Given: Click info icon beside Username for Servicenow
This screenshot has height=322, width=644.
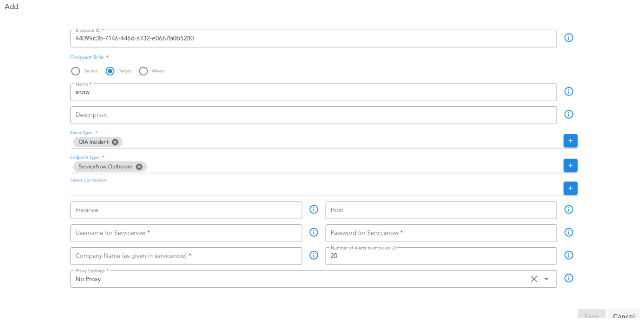Looking at the screenshot, I should pyautogui.click(x=314, y=232).
